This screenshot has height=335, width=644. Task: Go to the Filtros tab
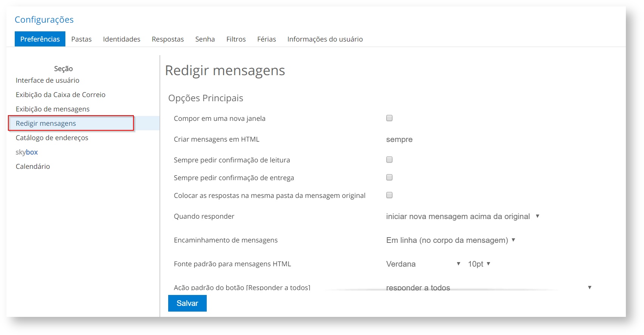click(236, 39)
